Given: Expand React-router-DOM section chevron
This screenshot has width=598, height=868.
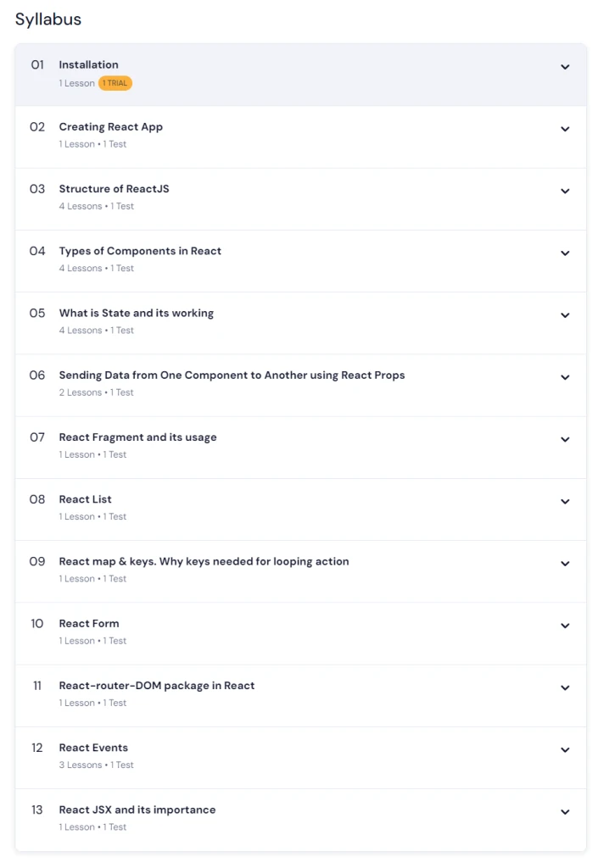Looking at the screenshot, I should point(565,687).
